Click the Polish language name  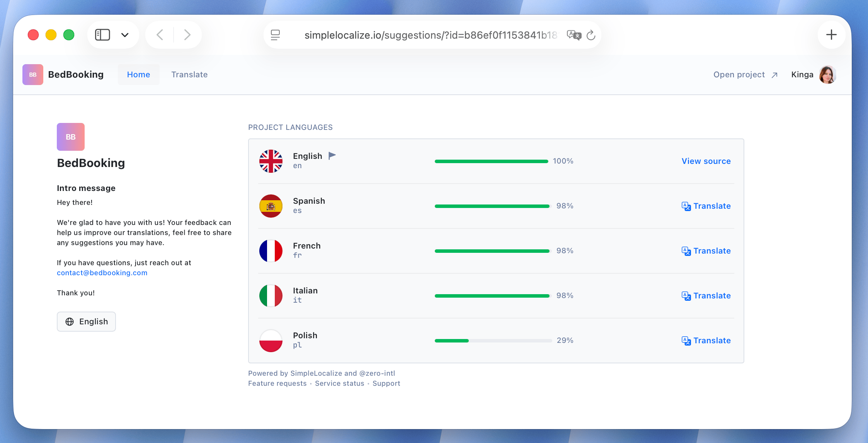[305, 336]
